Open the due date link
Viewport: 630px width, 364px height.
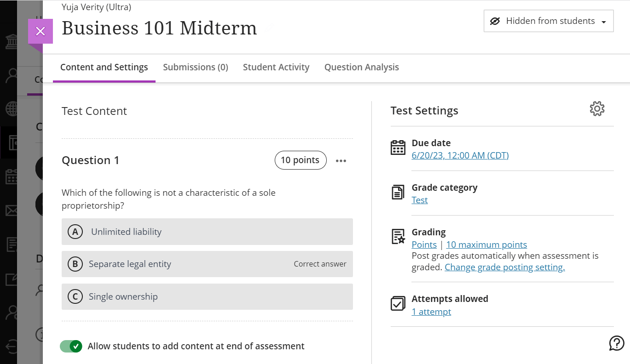460,155
